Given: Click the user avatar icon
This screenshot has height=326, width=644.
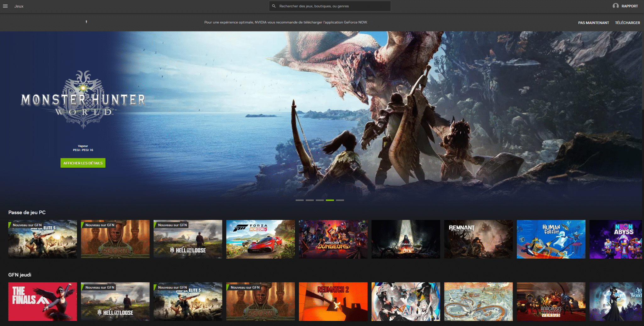Looking at the screenshot, I should [616, 6].
